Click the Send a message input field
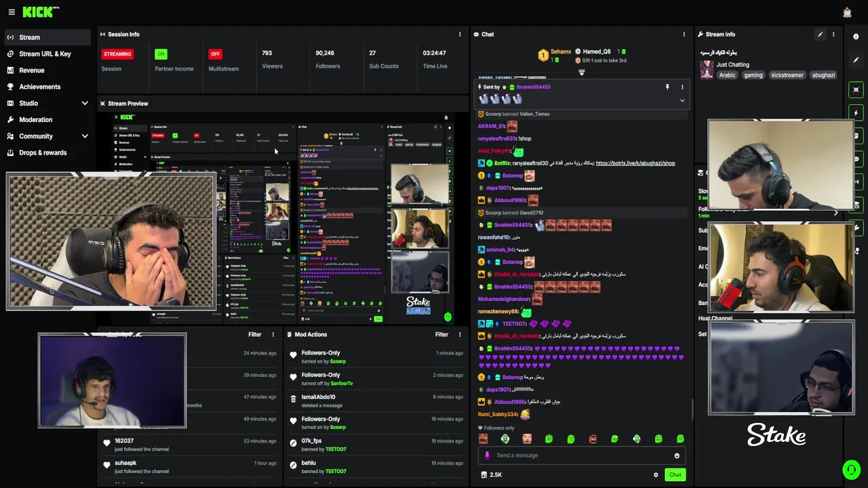 click(x=581, y=455)
